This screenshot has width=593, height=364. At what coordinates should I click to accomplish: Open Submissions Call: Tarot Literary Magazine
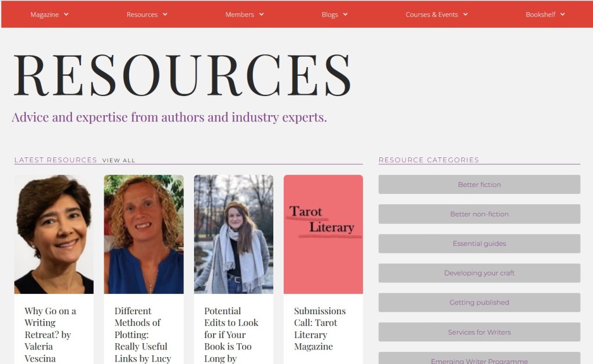coord(320,329)
